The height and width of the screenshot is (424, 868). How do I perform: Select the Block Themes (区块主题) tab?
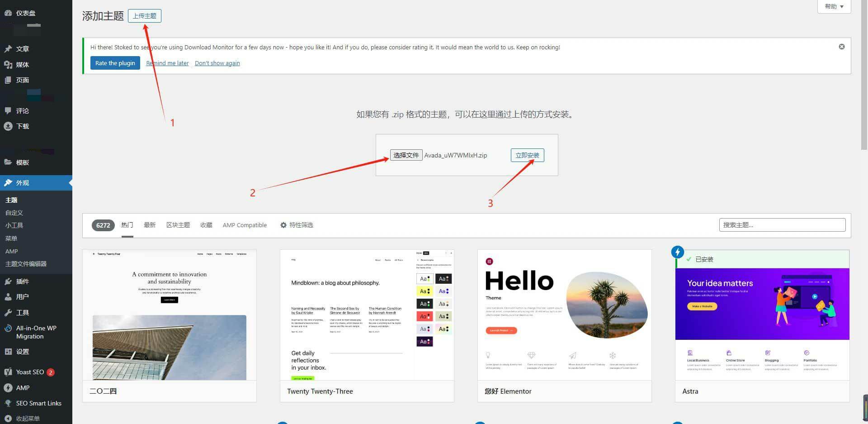[178, 225]
